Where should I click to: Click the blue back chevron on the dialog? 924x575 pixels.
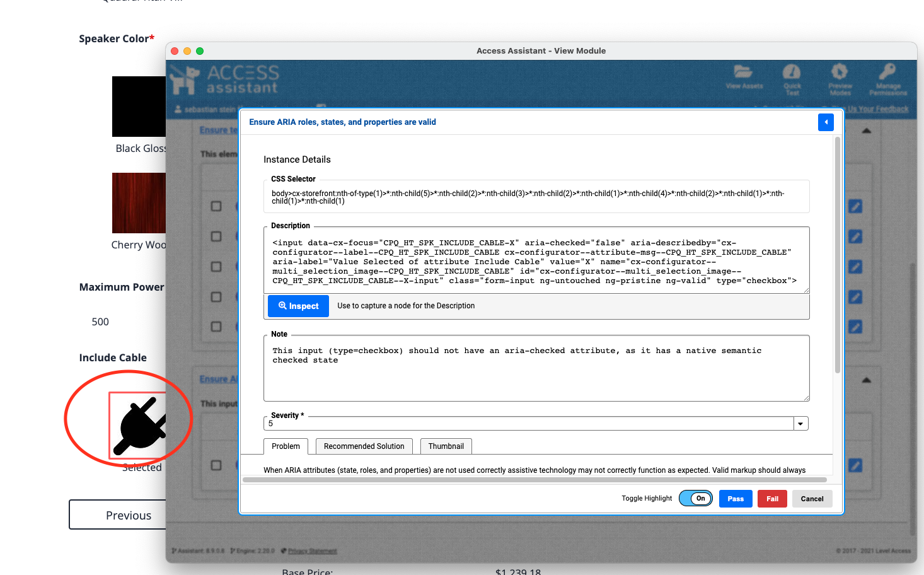(x=826, y=122)
